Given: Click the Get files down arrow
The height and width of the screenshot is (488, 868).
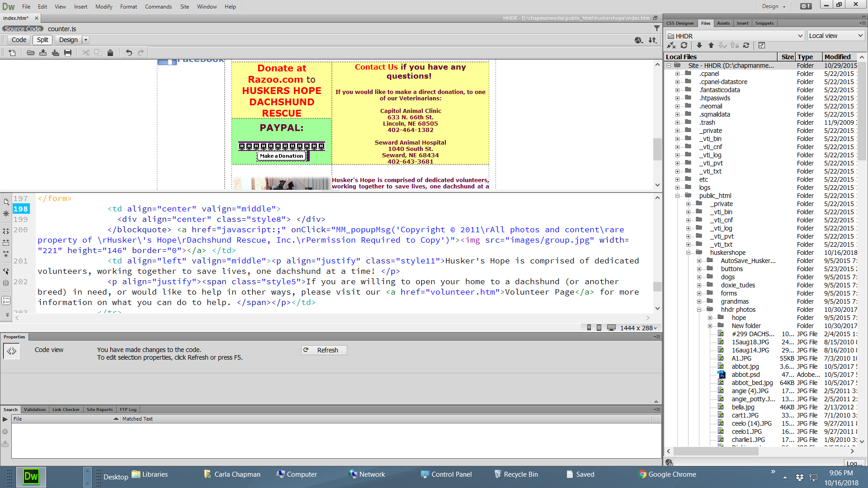Looking at the screenshot, I should coord(699,45).
